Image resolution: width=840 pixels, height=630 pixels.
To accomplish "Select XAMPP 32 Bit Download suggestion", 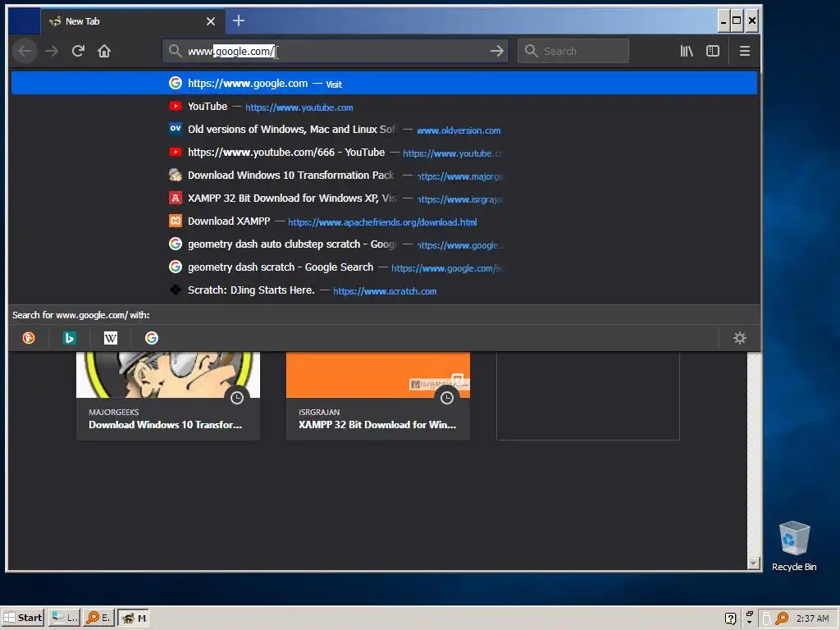I will tap(384, 199).
